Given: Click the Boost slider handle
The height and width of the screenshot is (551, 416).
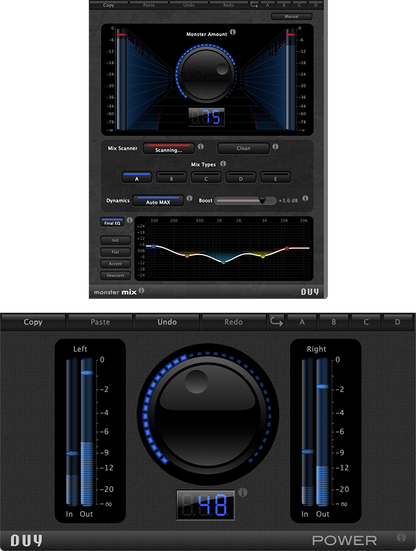Looking at the screenshot, I should click(262, 200).
